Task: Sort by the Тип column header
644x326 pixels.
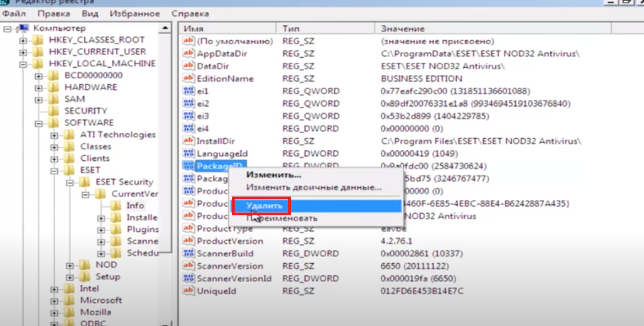Action: coord(326,29)
